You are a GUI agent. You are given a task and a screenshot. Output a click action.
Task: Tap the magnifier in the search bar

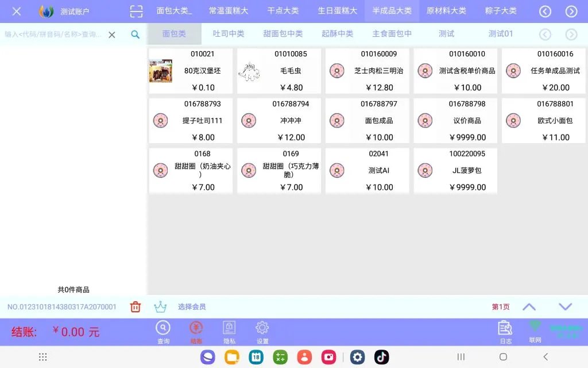pos(136,34)
